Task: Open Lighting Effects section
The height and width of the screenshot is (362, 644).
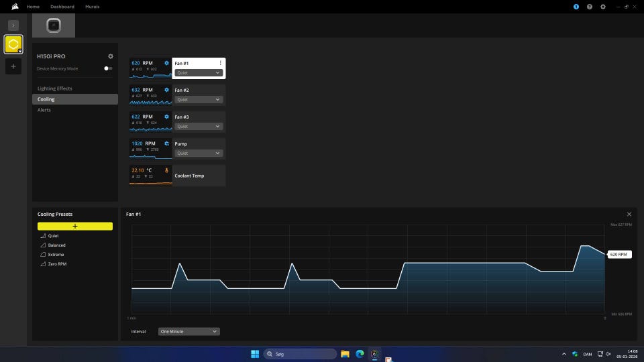Action: coord(54,88)
